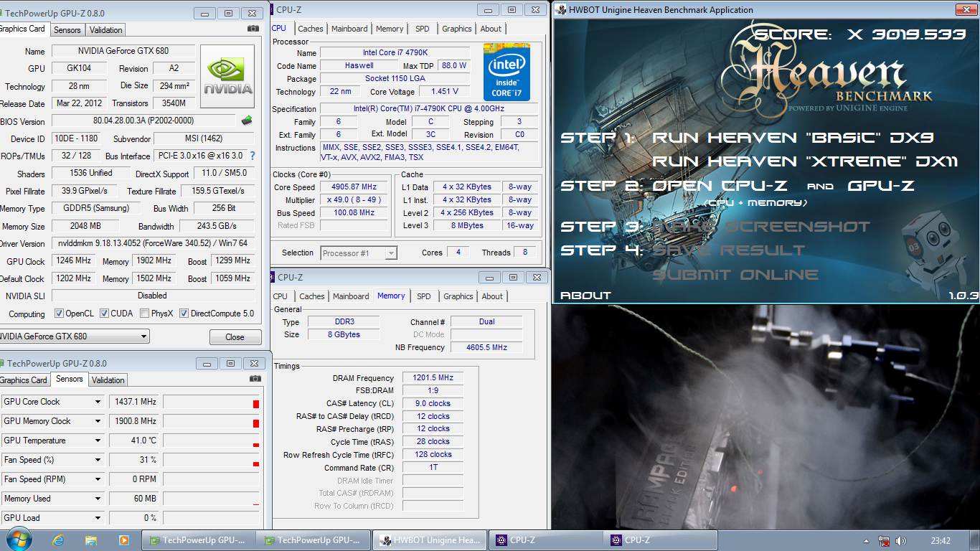Open the GPU Temperature sensor dropdown

pyautogui.click(x=98, y=441)
